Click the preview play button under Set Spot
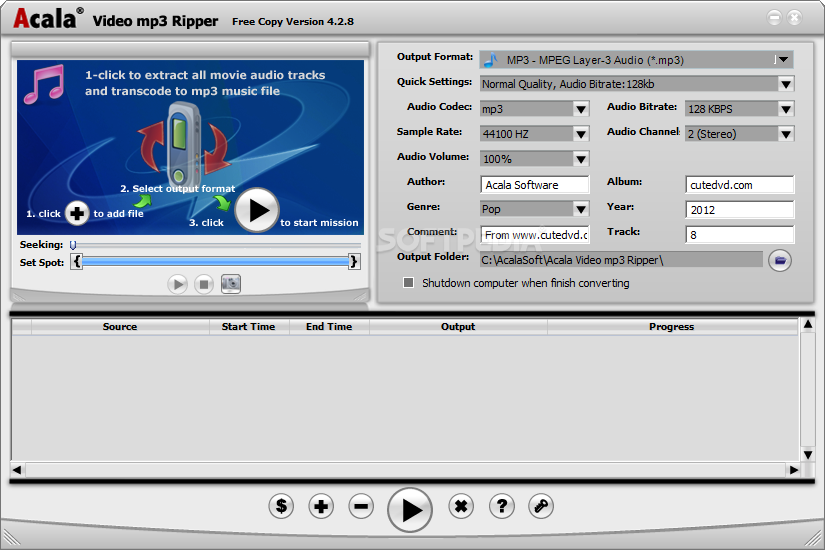The width and height of the screenshot is (825, 550). pyautogui.click(x=177, y=284)
